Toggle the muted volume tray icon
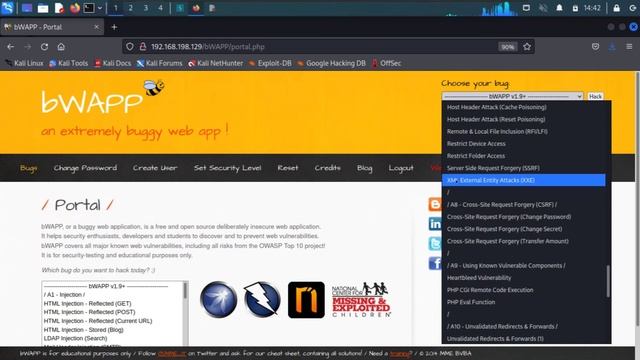Viewport: 640px width, 360px height. pos(543,8)
